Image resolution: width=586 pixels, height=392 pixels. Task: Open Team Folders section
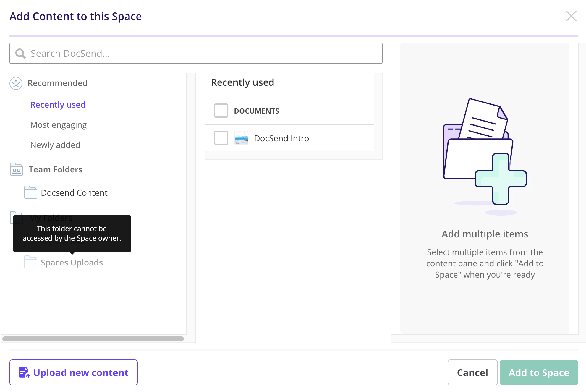55,169
